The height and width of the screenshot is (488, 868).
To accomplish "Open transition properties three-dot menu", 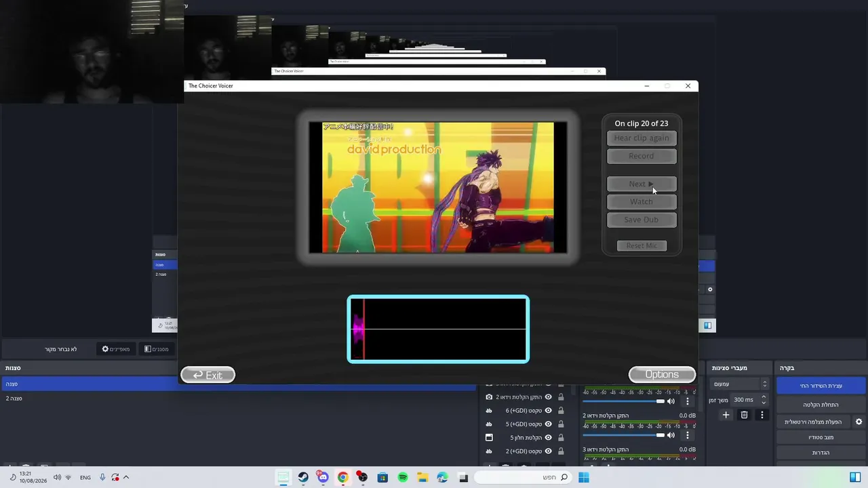I will click(x=762, y=415).
